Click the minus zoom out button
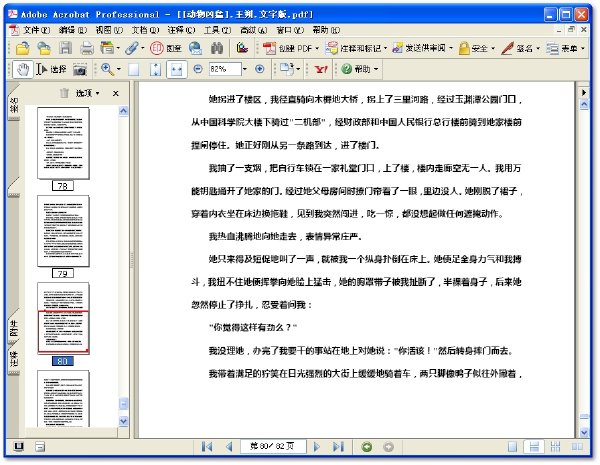The image size is (600, 465). [198, 69]
